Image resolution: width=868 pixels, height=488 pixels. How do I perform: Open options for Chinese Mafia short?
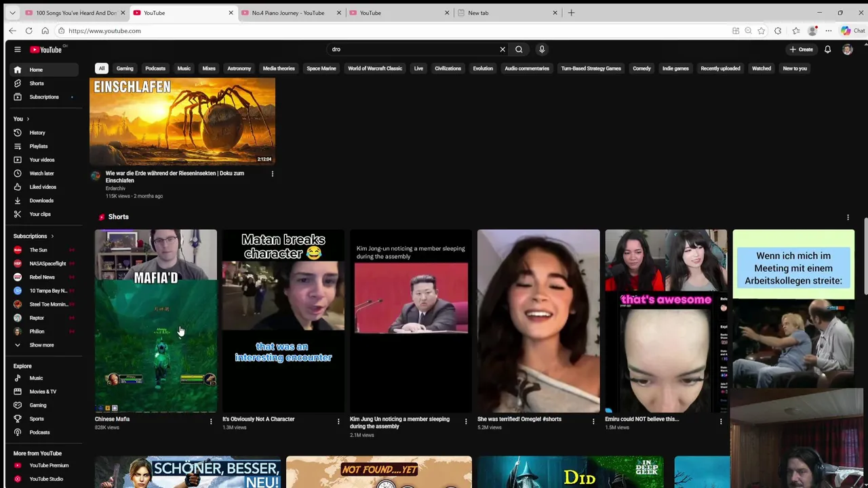pos(211,422)
